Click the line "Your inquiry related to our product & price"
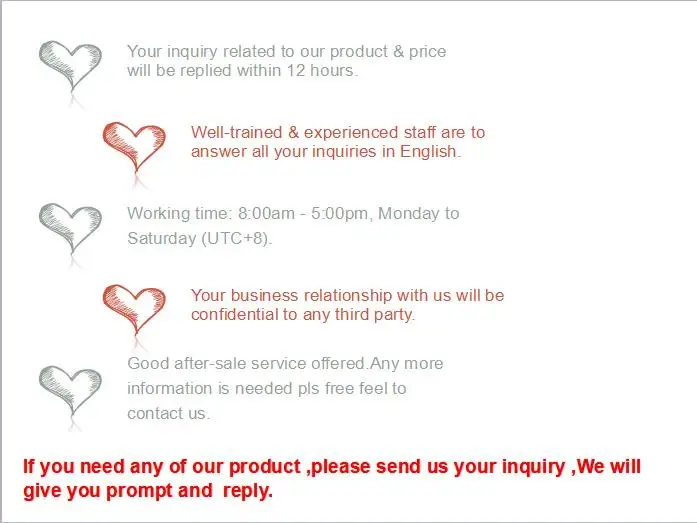Image resolution: width=697 pixels, height=523 pixels. [286, 51]
